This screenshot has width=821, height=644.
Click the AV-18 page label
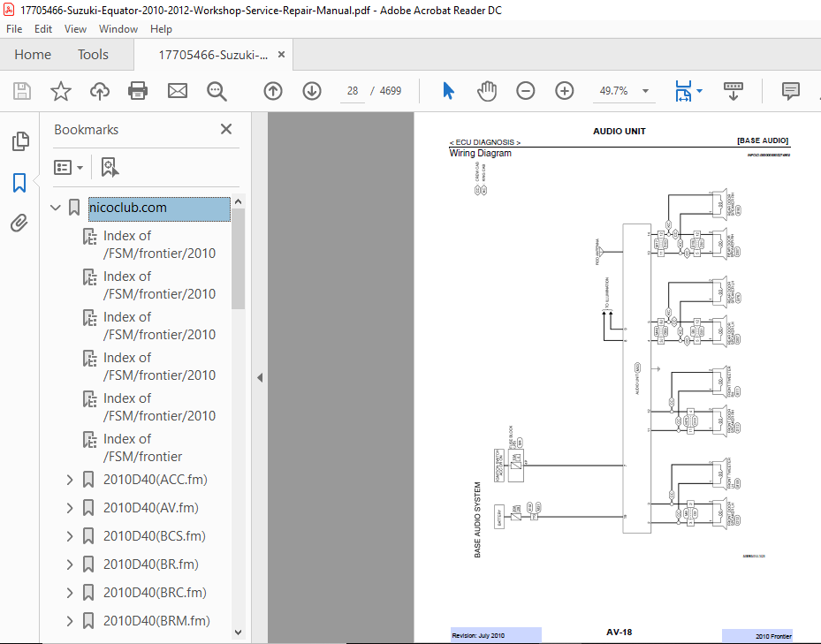pyautogui.click(x=619, y=632)
